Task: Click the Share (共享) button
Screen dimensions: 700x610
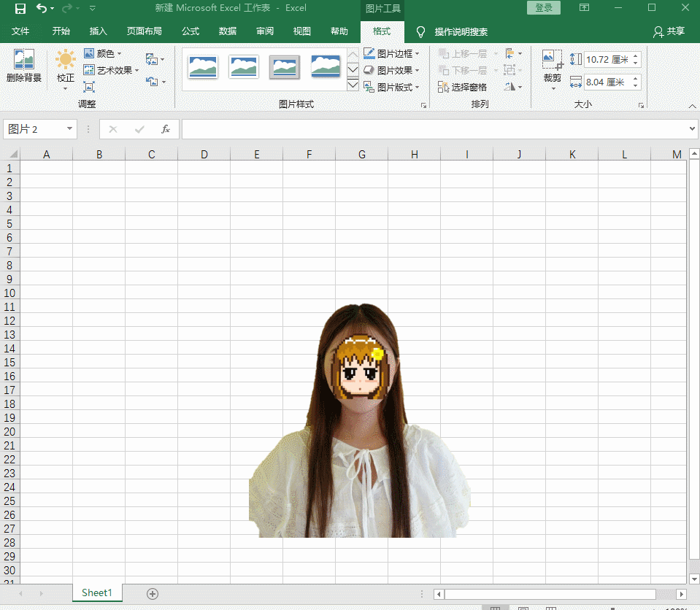Action: pyautogui.click(x=669, y=31)
